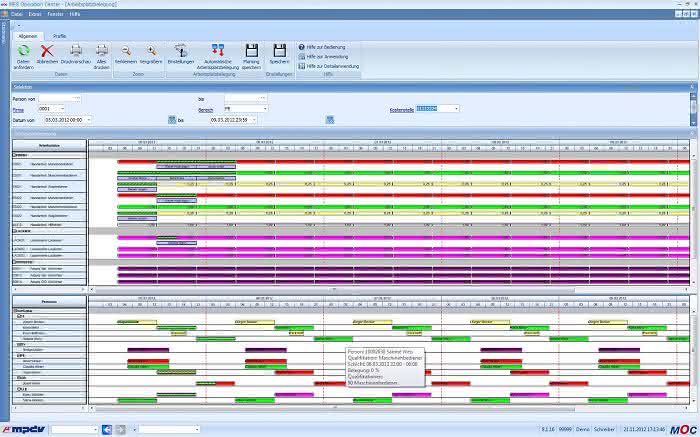Viewport: 700px width, 437px height.
Task: Click the Hilfe zur Detailanwendung icon
Action: click(x=301, y=66)
